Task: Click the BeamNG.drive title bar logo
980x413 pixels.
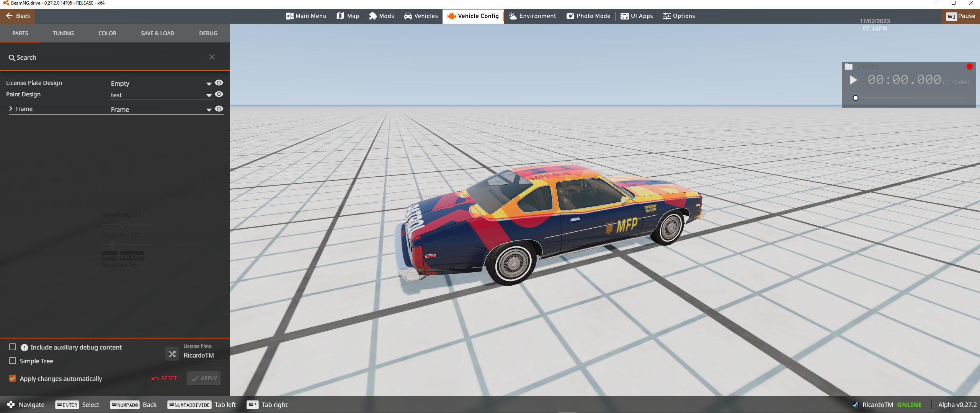Action: coord(6,3)
